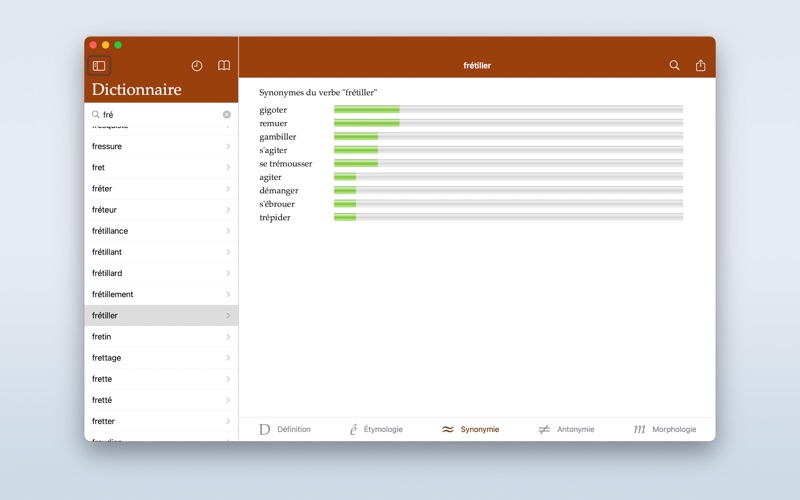The width and height of the screenshot is (800, 500).
Task: Open the history clock icon
Action: pyautogui.click(x=197, y=66)
